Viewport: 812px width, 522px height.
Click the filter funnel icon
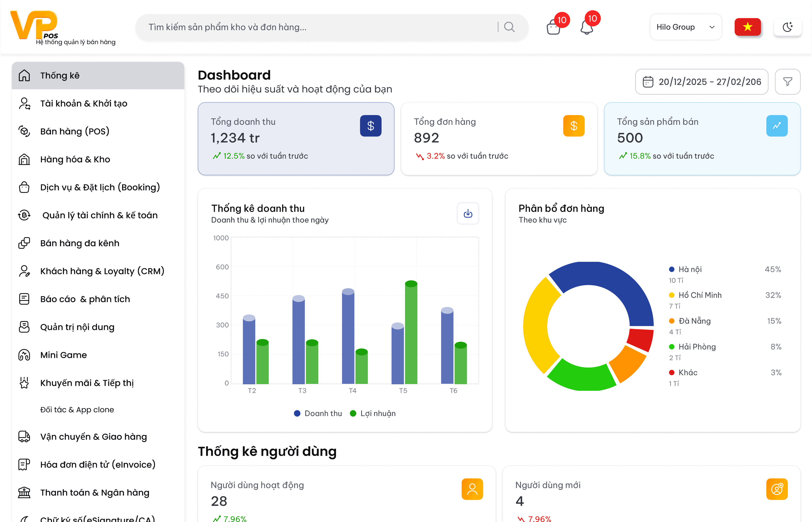coord(787,82)
